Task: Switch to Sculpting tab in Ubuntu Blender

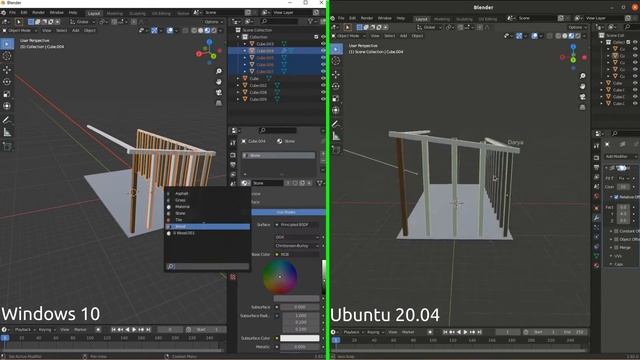Action: pos(464,19)
